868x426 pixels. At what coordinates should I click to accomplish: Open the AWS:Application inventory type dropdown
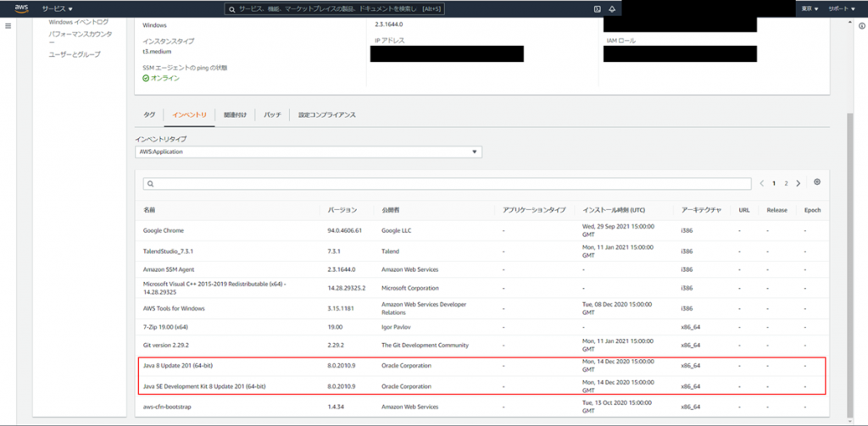click(x=309, y=152)
